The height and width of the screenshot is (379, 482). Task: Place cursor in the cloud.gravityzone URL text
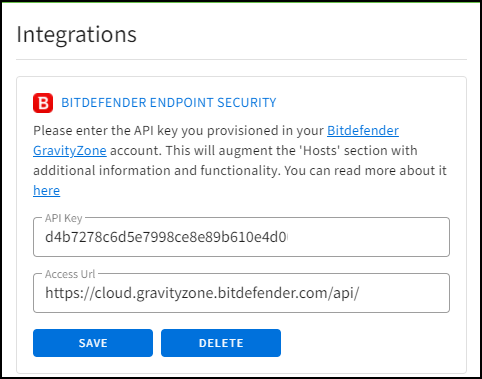[202, 293]
